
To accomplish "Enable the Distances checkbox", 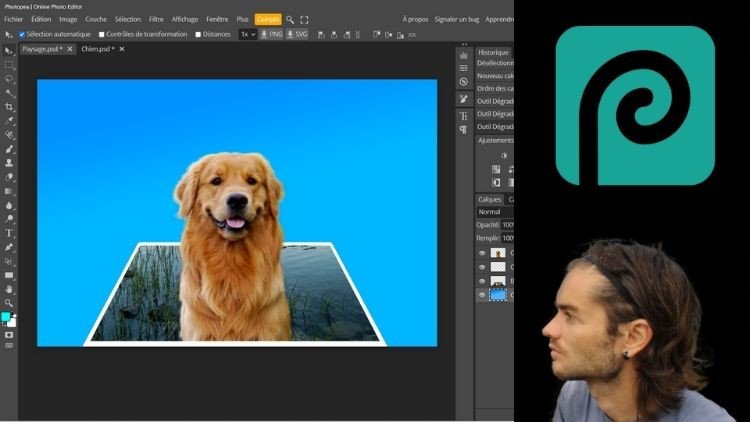I will (x=198, y=34).
